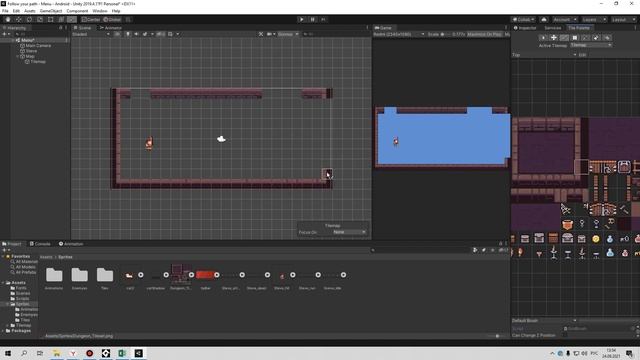The height and width of the screenshot is (360, 640).
Task: Select the Rotate tool in the toolbar
Action: pos(29,19)
